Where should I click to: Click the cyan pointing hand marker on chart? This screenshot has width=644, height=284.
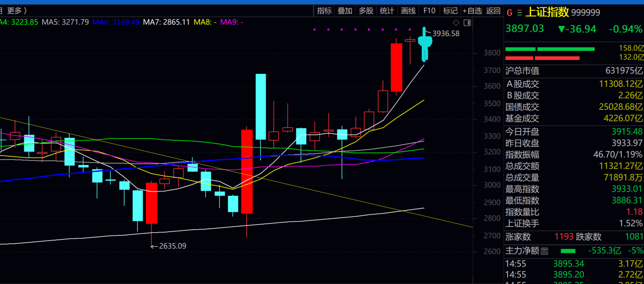click(425, 43)
